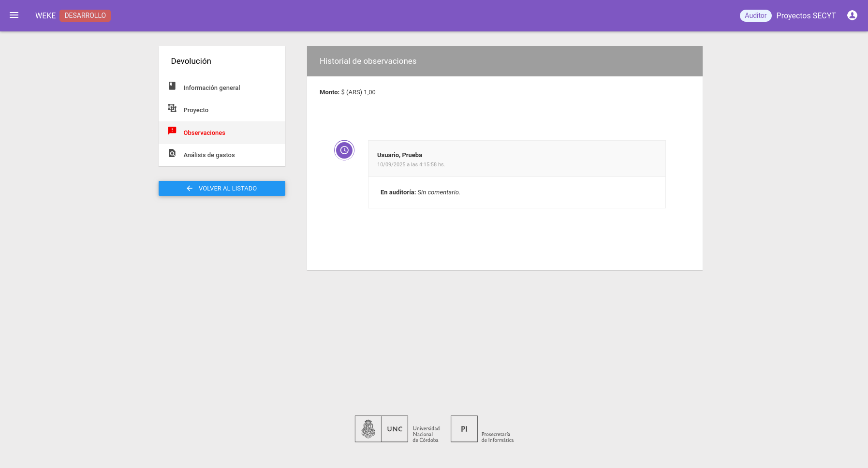Screen dimensions: 868x468
Task: Select the Proyecto menu item
Action: tap(196, 110)
